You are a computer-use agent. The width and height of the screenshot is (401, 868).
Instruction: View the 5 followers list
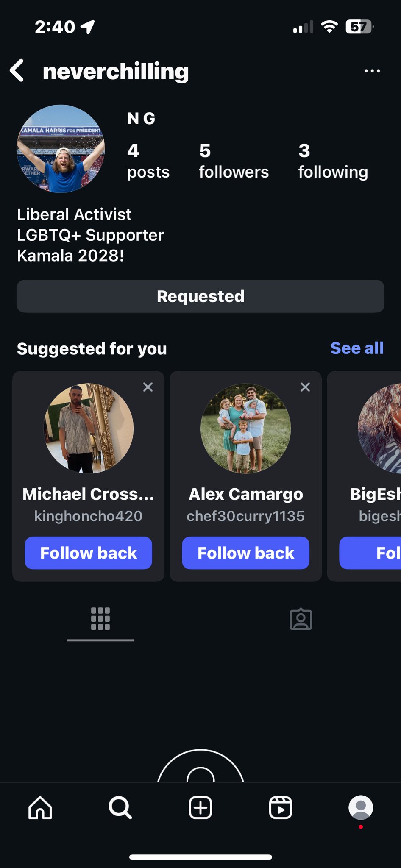234,161
